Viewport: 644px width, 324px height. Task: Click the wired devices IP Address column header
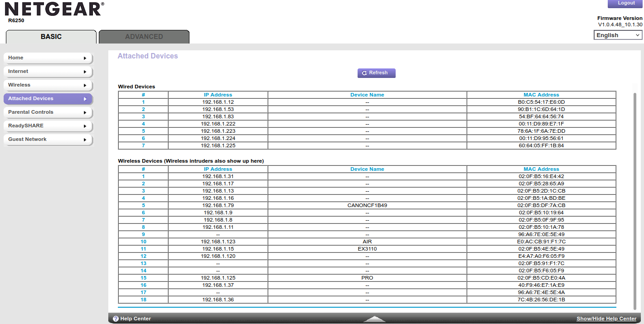click(x=218, y=95)
